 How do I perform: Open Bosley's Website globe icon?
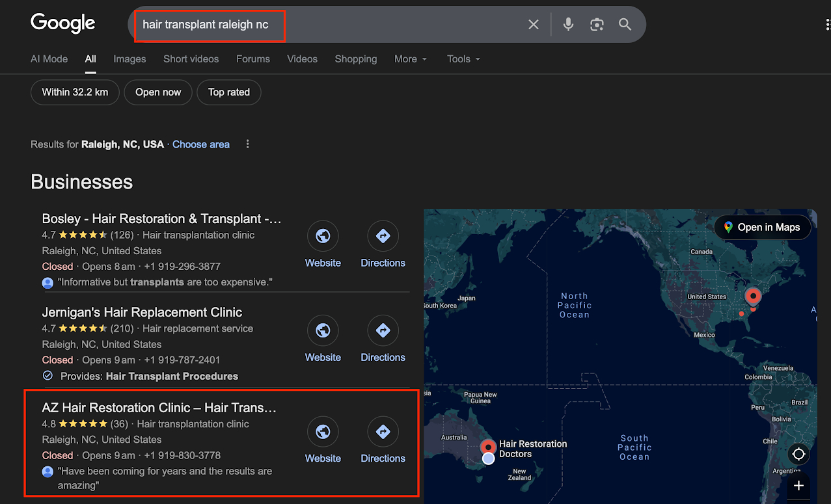coord(323,237)
